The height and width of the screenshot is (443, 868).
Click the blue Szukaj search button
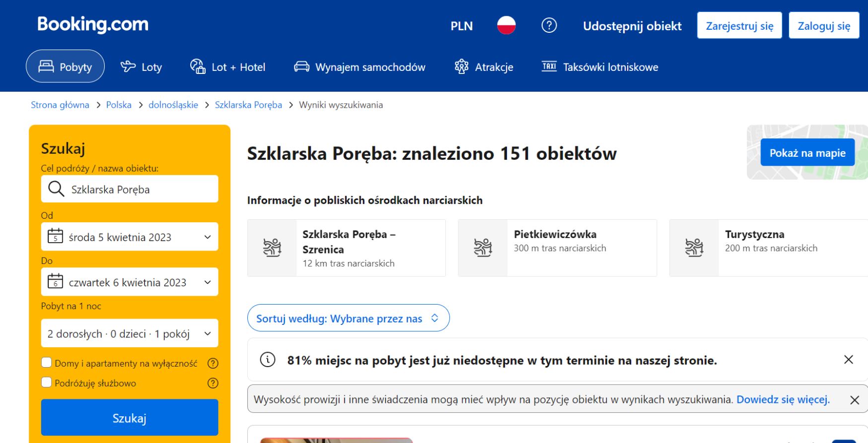pos(130,418)
